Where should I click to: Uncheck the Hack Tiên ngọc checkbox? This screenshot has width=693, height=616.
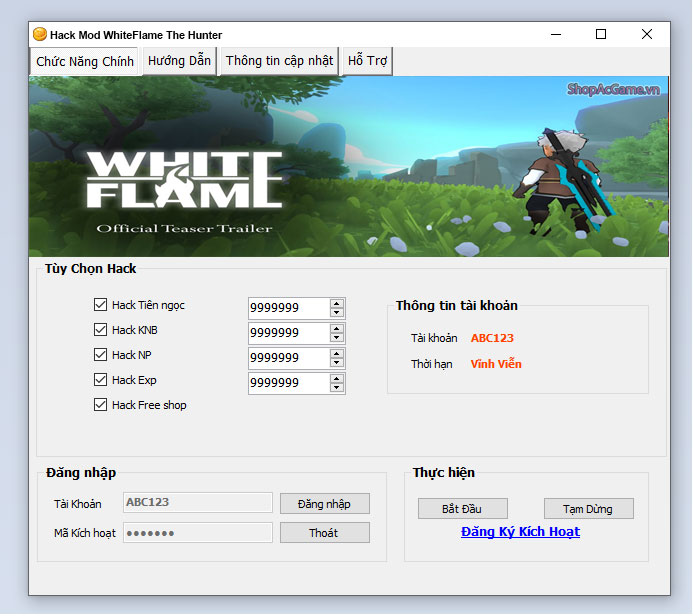point(100,305)
